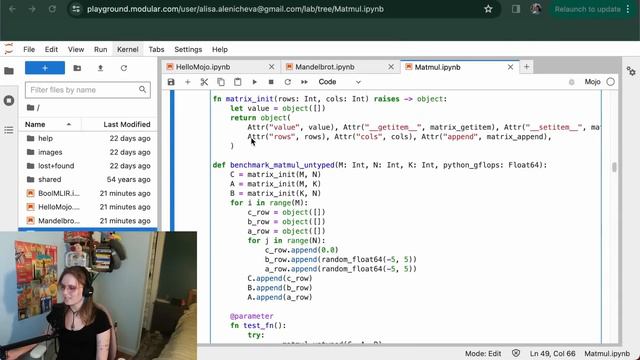Open the File menu

(x=29, y=49)
